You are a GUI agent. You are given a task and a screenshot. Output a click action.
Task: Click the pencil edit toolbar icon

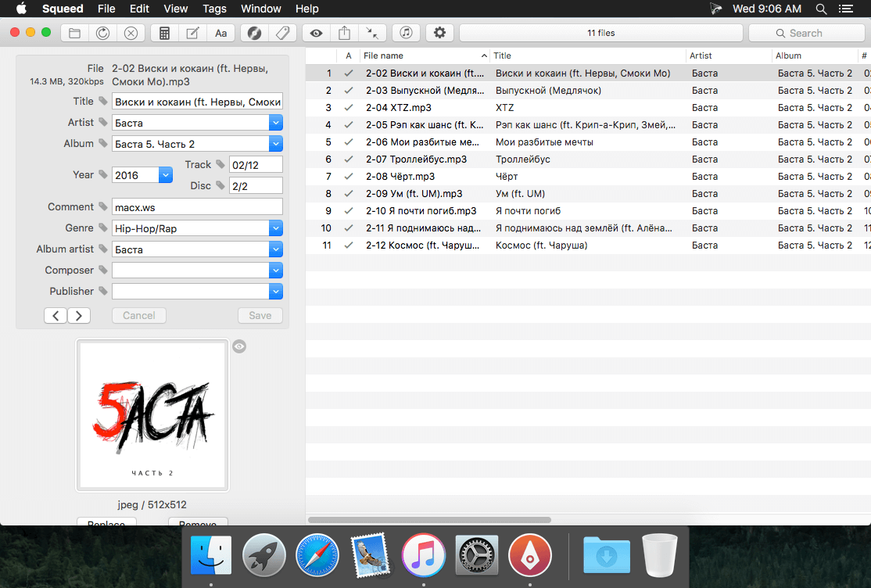[193, 34]
